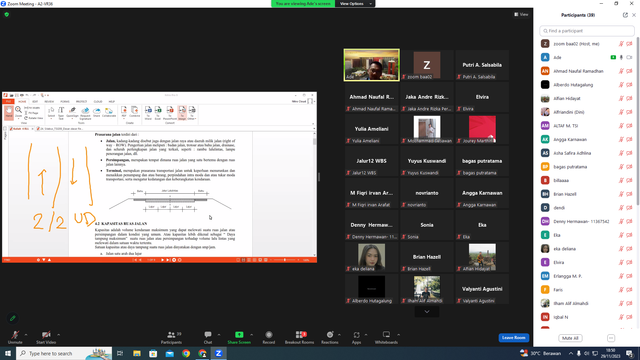Select the PROTECT ribbon tab in the PDF editor

coord(81,102)
